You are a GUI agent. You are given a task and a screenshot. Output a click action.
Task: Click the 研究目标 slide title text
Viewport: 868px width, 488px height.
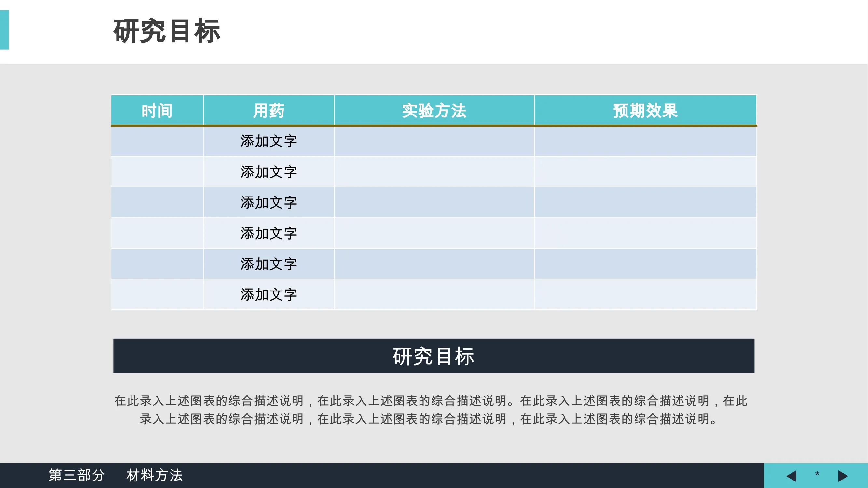[x=167, y=31]
